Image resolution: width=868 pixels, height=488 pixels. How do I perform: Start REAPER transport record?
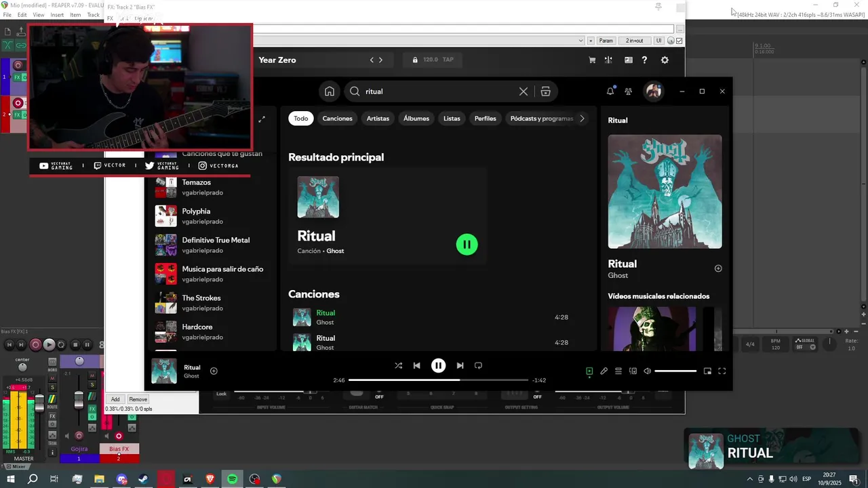point(36,345)
